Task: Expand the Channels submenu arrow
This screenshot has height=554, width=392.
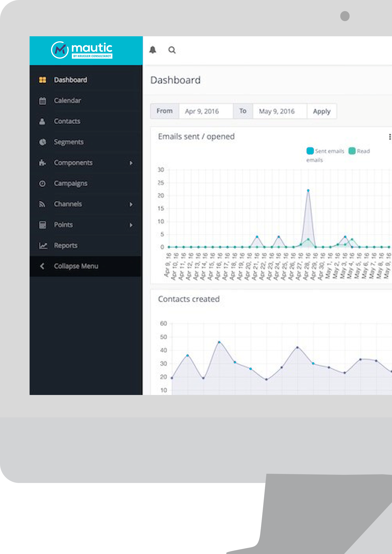Action: pyautogui.click(x=131, y=204)
